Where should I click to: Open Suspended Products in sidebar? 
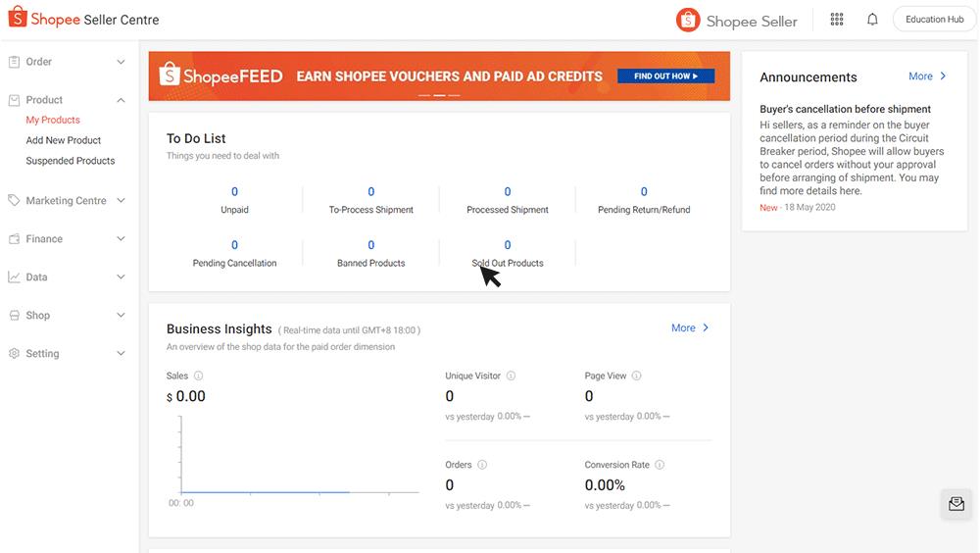(71, 161)
